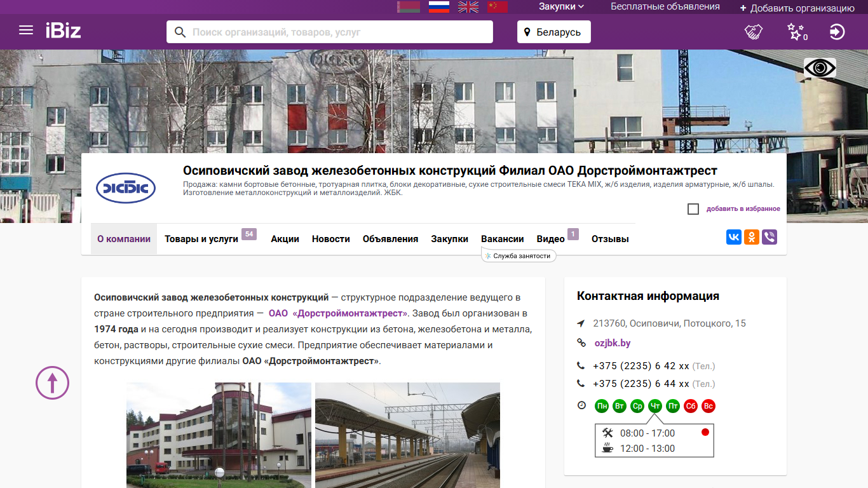Click the address location arrow icon
Viewport: 868px width, 488px height.
[581, 324]
